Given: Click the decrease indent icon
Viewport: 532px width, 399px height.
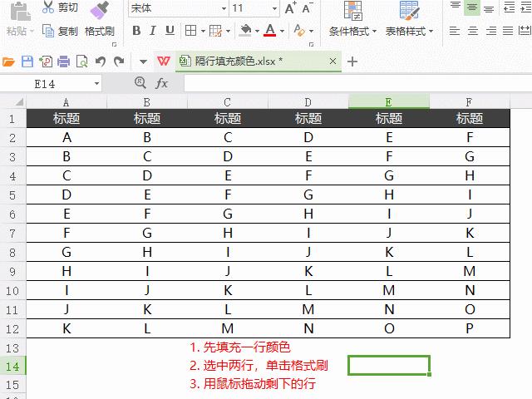Looking at the screenshot, I should pos(509,7).
